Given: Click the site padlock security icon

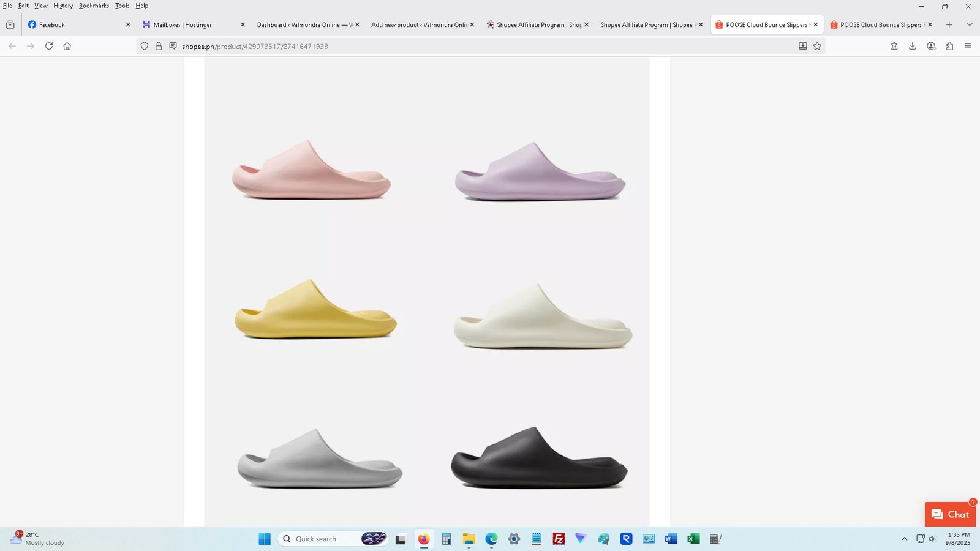Looking at the screenshot, I should tap(159, 46).
